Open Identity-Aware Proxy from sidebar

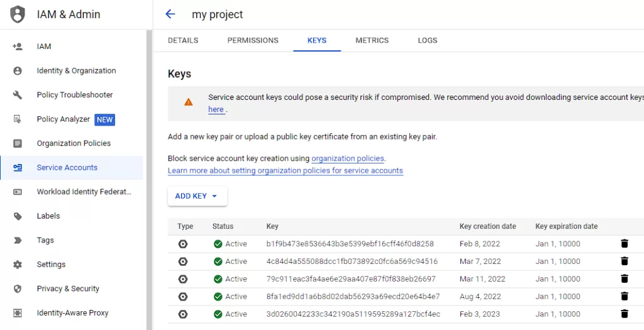(x=72, y=313)
